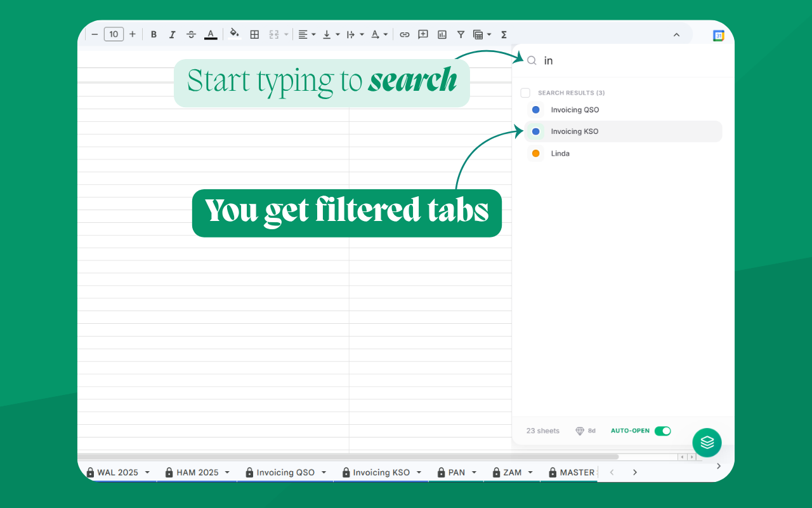
Task: Open the Create filter icon
Action: pos(461,34)
